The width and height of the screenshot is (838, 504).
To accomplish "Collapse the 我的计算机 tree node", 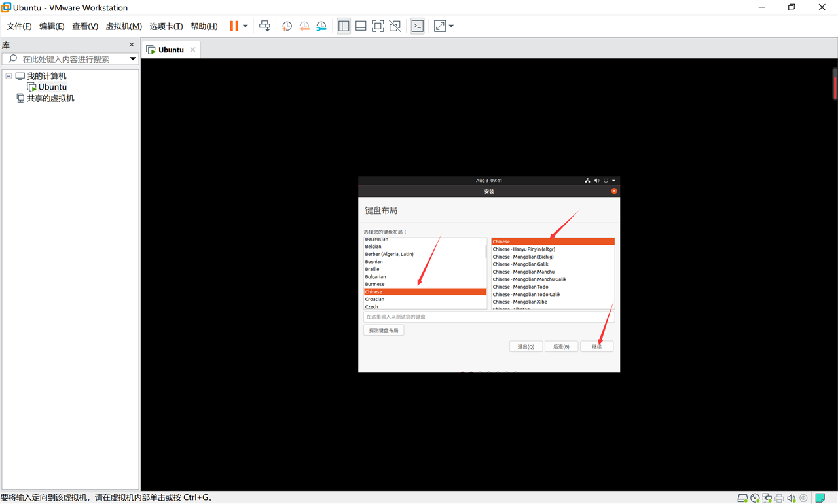I will [9, 76].
